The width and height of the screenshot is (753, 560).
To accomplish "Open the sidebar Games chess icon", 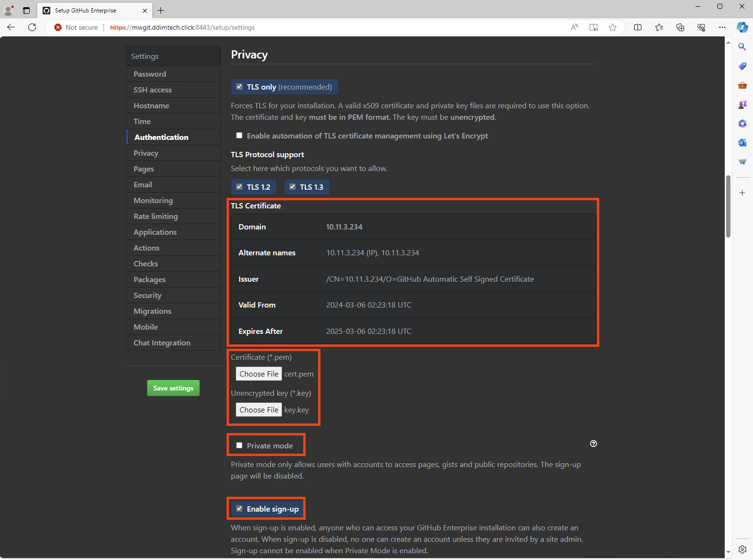I will [x=742, y=104].
